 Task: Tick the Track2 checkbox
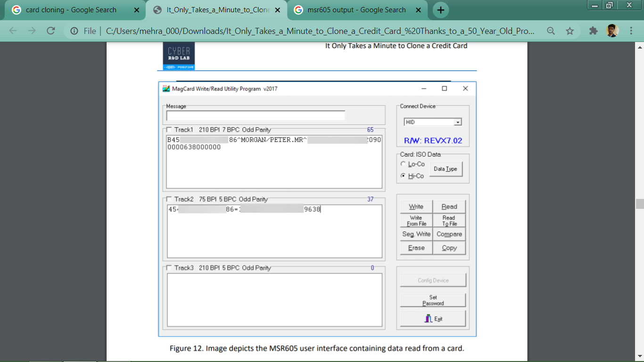pos(169,199)
